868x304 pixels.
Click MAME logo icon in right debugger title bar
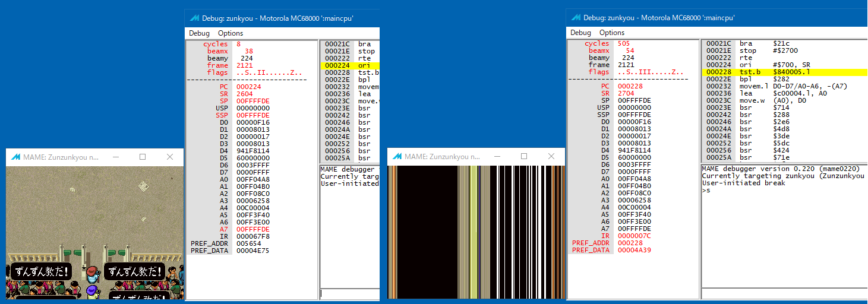tap(576, 18)
